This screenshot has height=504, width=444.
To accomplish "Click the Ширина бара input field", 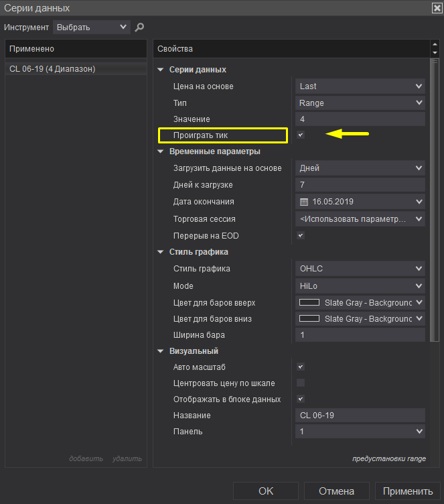I will pyautogui.click(x=360, y=335).
